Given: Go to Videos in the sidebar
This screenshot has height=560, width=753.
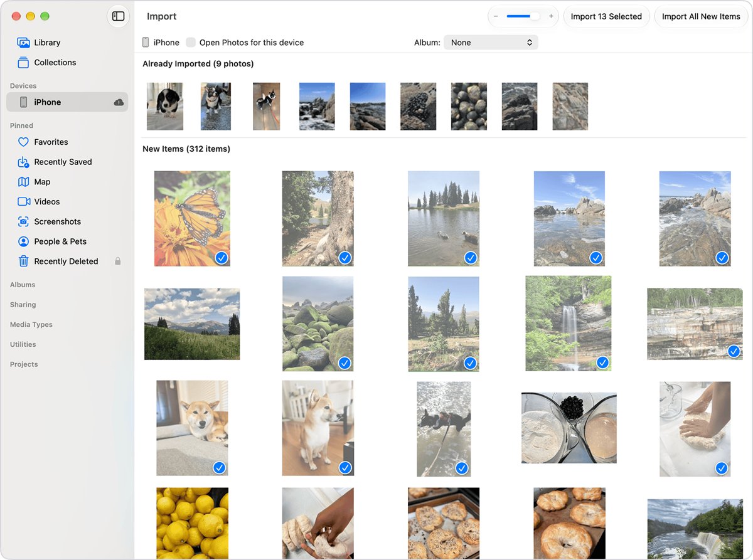Looking at the screenshot, I should coord(67,202).
